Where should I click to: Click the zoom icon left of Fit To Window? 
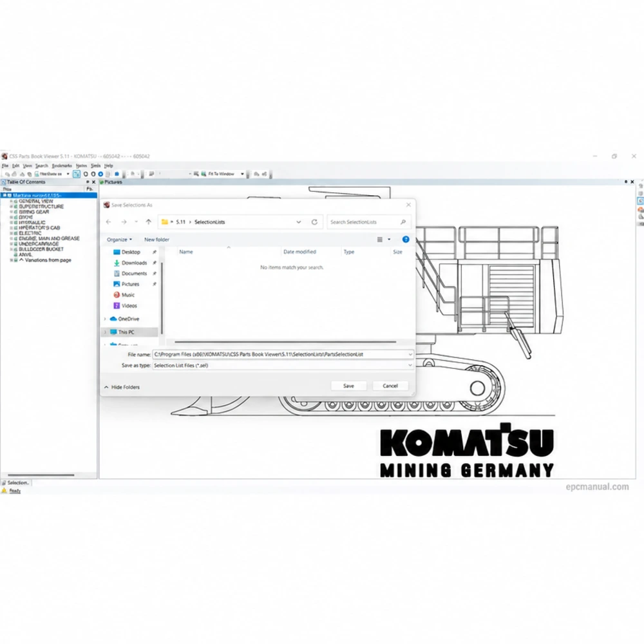tap(204, 174)
